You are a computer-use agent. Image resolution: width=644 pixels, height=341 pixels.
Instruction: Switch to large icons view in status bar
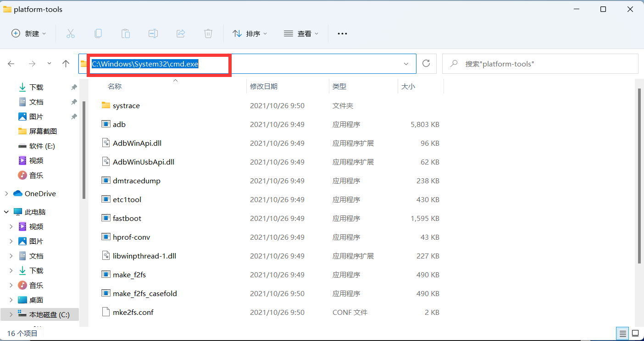(635, 333)
